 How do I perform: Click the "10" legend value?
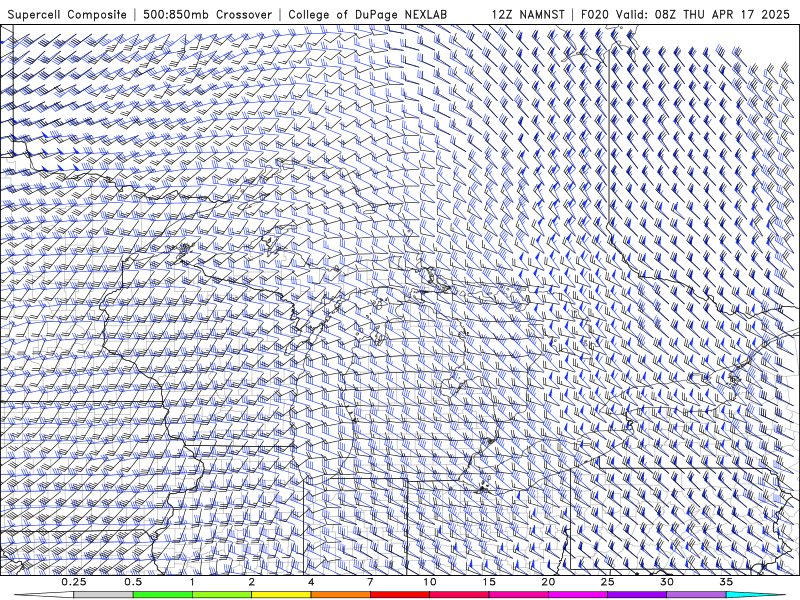point(430,582)
